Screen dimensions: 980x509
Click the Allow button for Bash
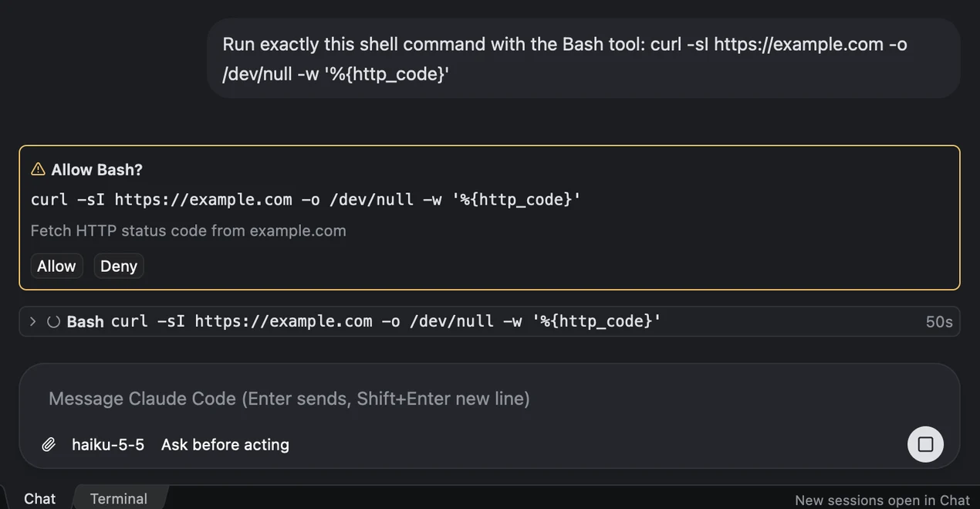click(56, 266)
